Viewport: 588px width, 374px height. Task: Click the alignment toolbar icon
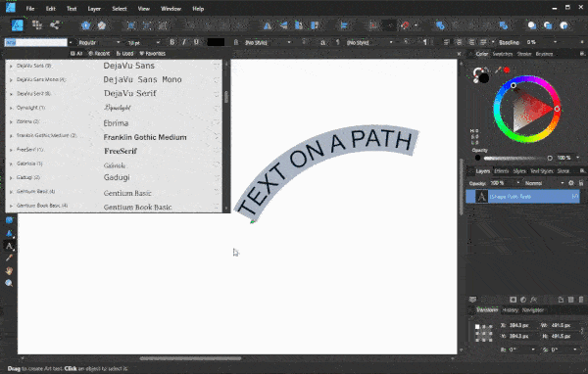point(344,25)
